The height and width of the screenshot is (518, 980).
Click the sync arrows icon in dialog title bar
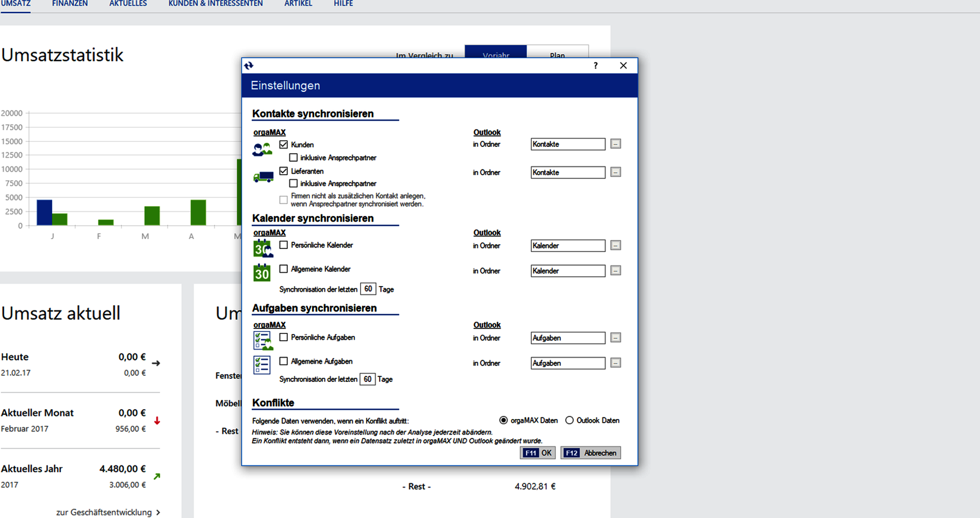click(x=249, y=65)
